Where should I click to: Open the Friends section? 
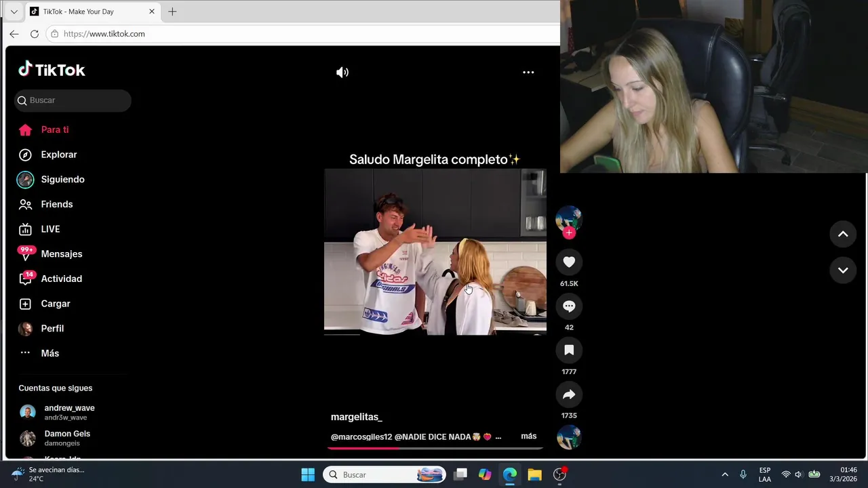[56, 204]
